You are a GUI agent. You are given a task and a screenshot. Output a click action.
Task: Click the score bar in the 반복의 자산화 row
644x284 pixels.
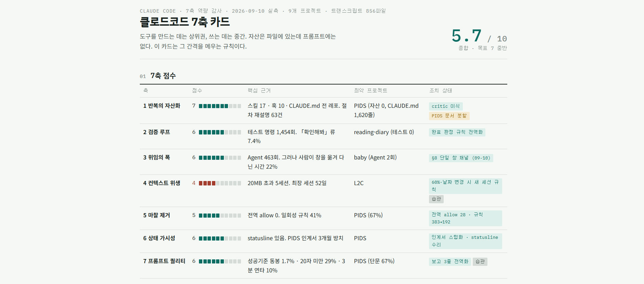(220, 106)
